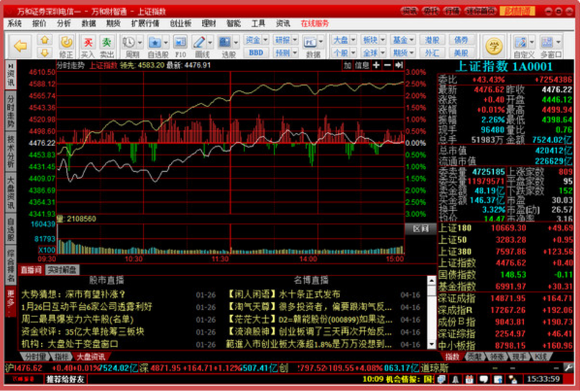Viewport: 588px width, 392px height.
Task: Click the red 买入 (buy) icon
Action: pyautogui.click(x=88, y=42)
